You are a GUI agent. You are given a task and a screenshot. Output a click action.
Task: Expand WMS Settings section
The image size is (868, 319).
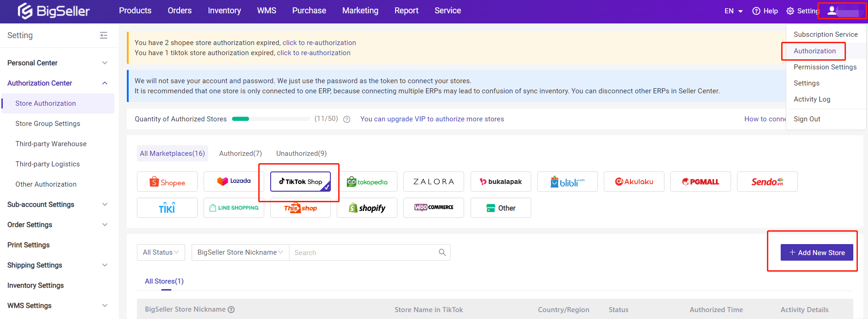pos(105,306)
